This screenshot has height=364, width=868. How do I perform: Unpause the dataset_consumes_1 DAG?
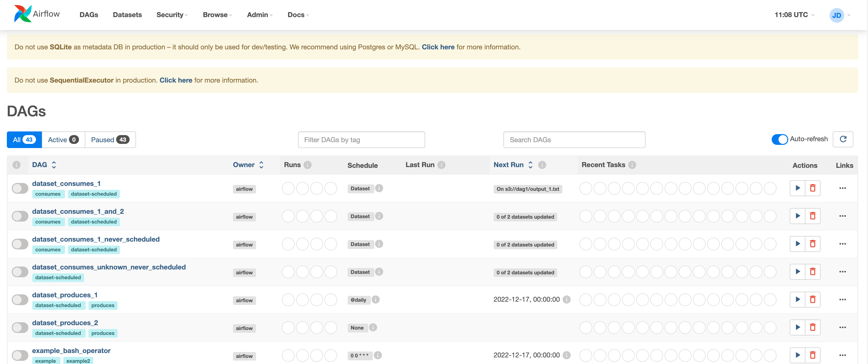pyautogui.click(x=20, y=188)
